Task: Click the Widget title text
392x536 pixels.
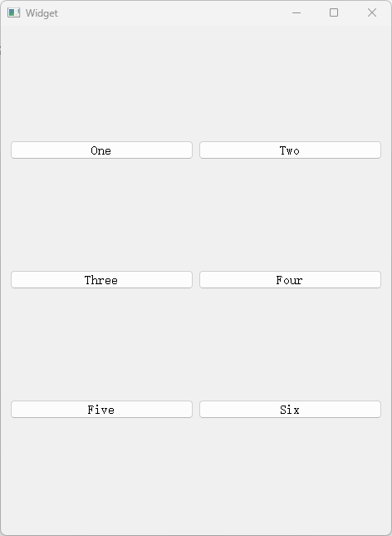Action: tap(42, 13)
